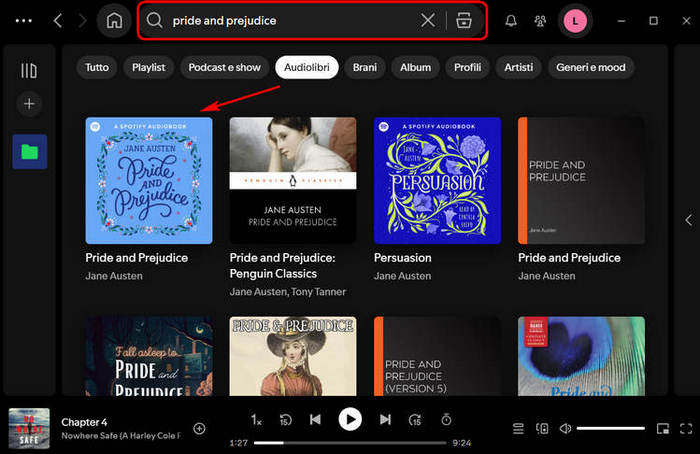This screenshot has width=700, height=454.
Task: Select the Album filter
Action: pos(416,67)
